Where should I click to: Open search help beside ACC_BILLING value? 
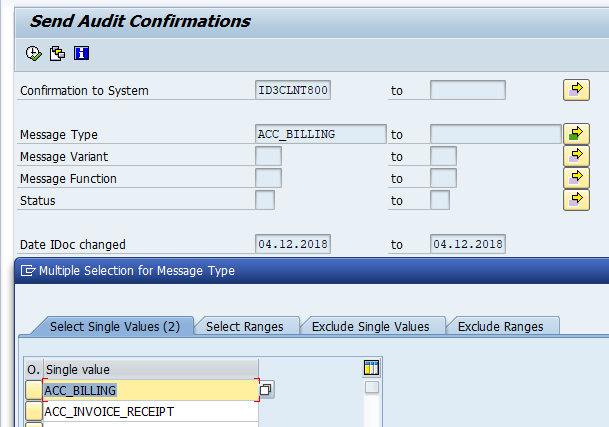click(267, 389)
